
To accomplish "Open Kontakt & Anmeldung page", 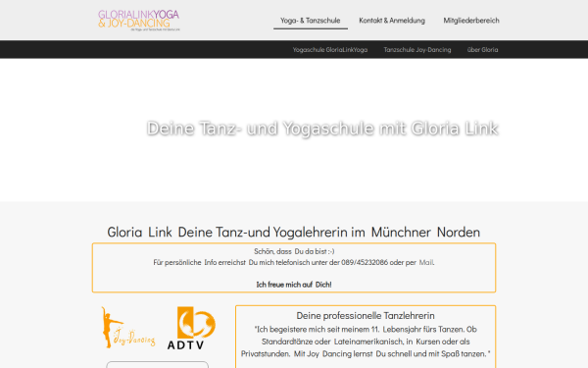I will [392, 21].
